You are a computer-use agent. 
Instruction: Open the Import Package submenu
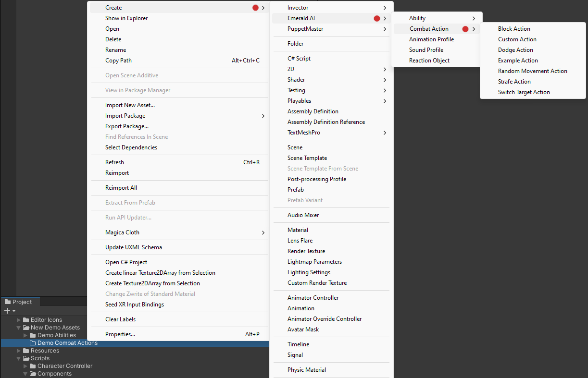tap(178, 116)
